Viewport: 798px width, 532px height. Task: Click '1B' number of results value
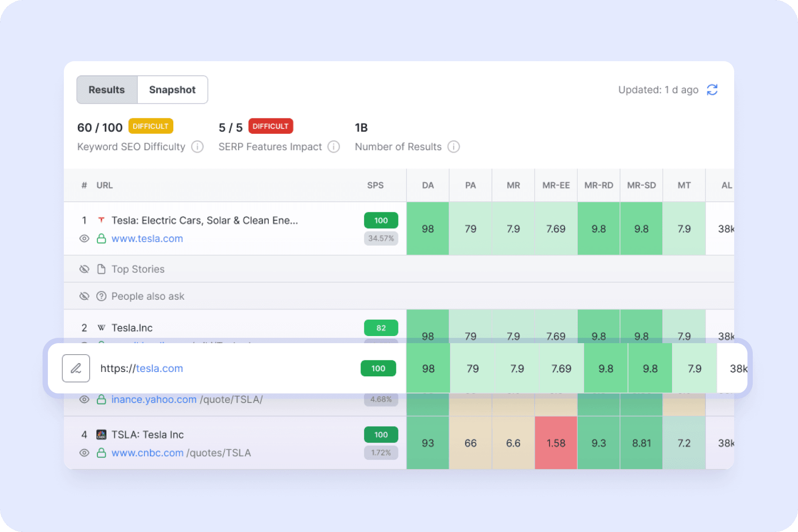(361, 128)
